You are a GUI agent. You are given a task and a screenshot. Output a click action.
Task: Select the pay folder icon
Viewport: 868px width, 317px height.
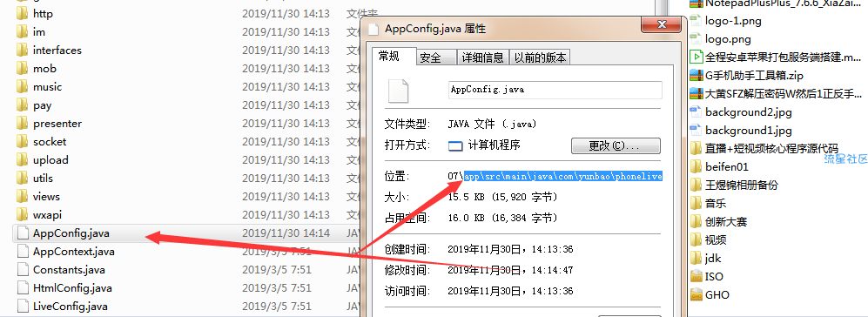click(x=22, y=105)
